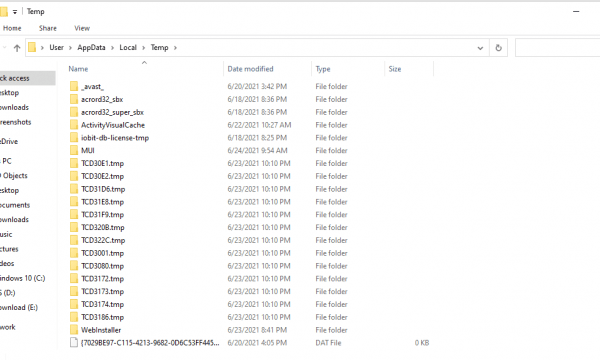600x360 pixels.
Task: Click the DAT File type cell
Action: click(x=328, y=343)
